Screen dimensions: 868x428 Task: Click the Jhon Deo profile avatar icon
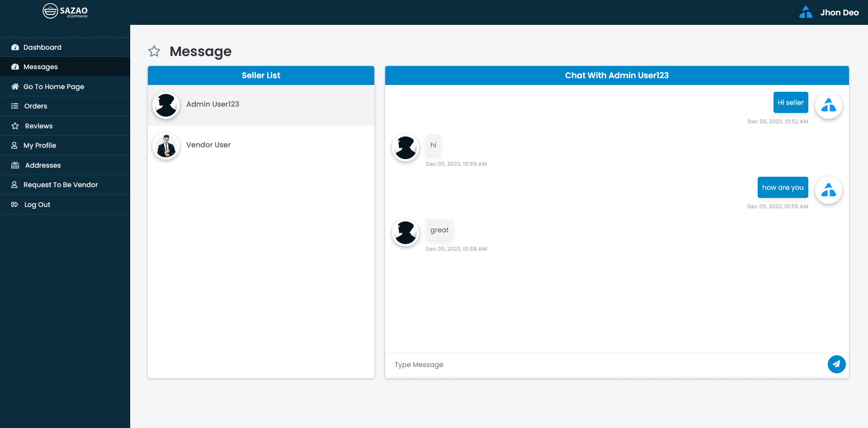pyautogui.click(x=806, y=12)
